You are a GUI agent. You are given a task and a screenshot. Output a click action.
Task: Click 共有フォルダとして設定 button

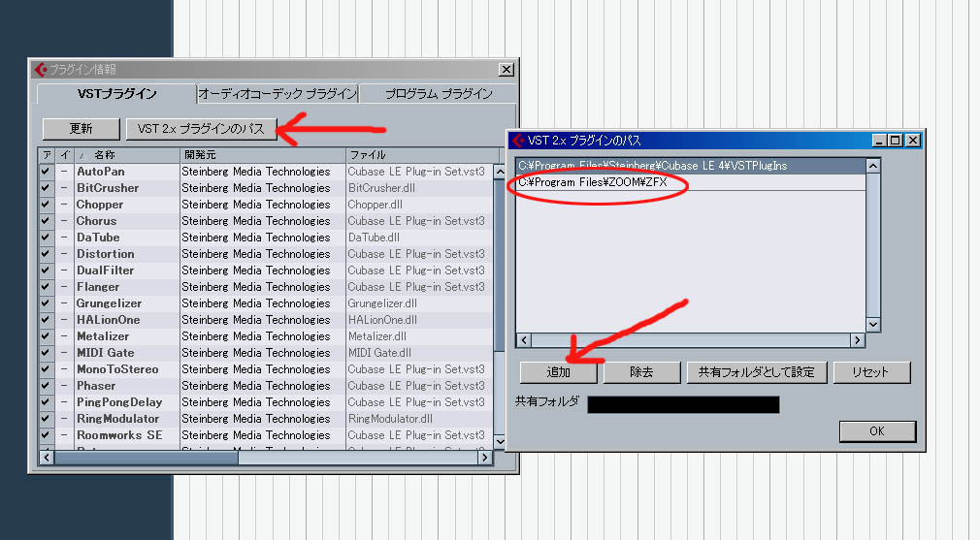(x=756, y=372)
